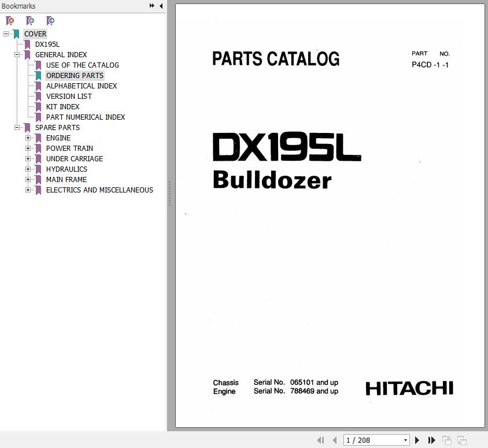This screenshot has width=488, height=448.
Task: Collapse the SPARE PARTS branch
Action: [x=17, y=127]
